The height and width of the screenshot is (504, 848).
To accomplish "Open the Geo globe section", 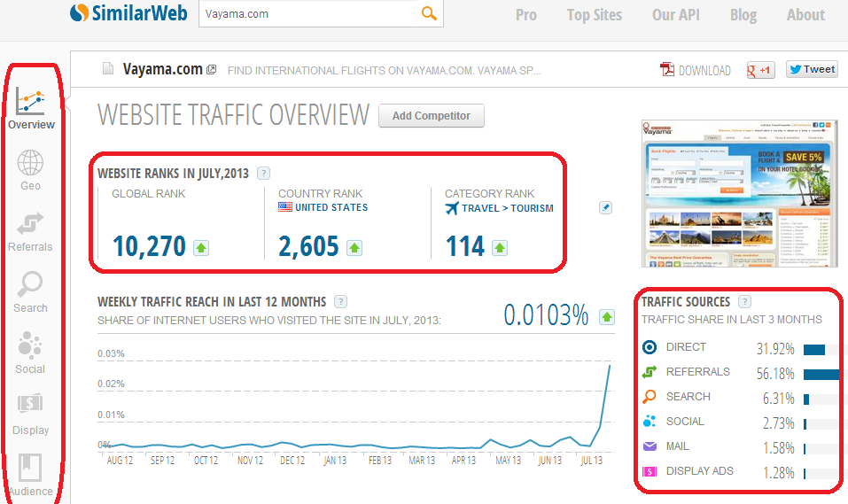I will (30, 170).
